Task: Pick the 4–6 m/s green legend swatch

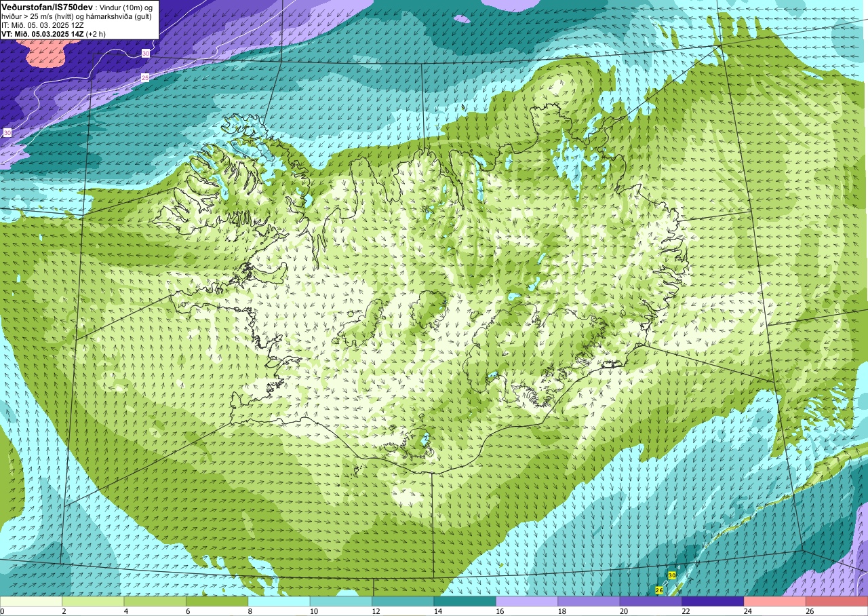Action: (x=155, y=601)
